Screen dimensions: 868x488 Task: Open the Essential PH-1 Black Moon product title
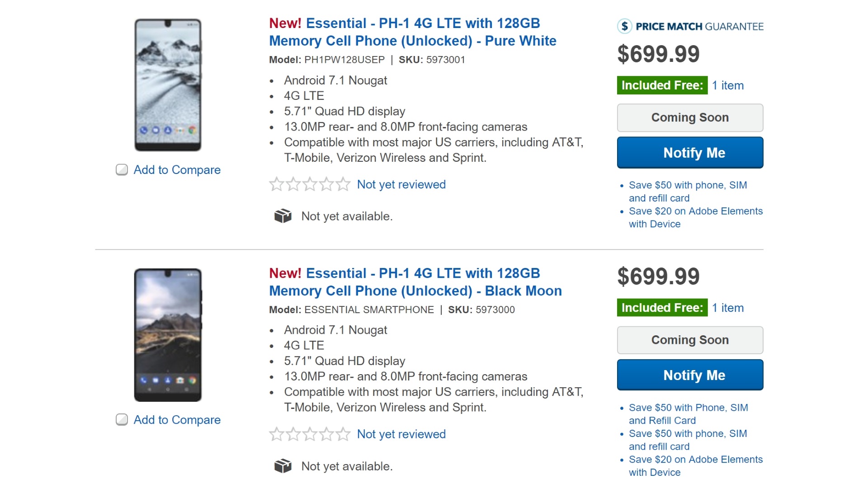click(x=415, y=282)
